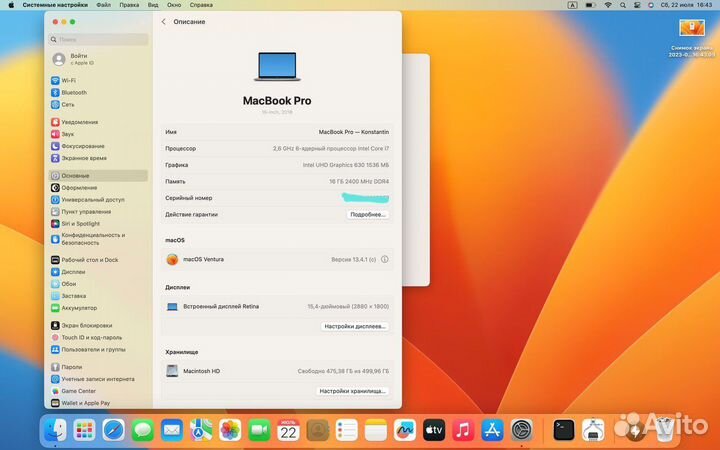Viewport: 720px width, 450px height.
Task: Click Подробнее… warranty button
Action: pyautogui.click(x=367, y=214)
